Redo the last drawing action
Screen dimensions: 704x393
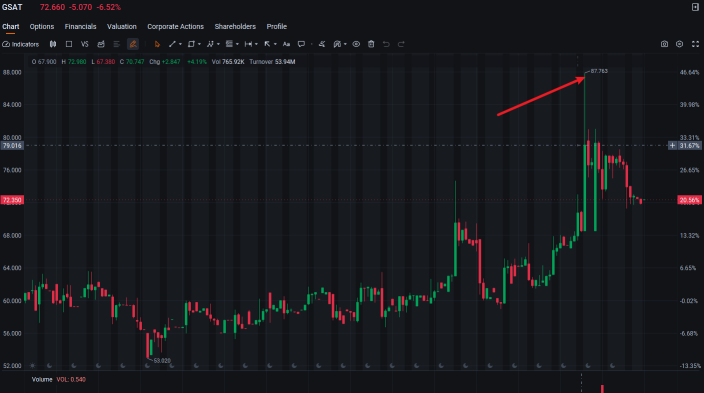click(401, 44)
